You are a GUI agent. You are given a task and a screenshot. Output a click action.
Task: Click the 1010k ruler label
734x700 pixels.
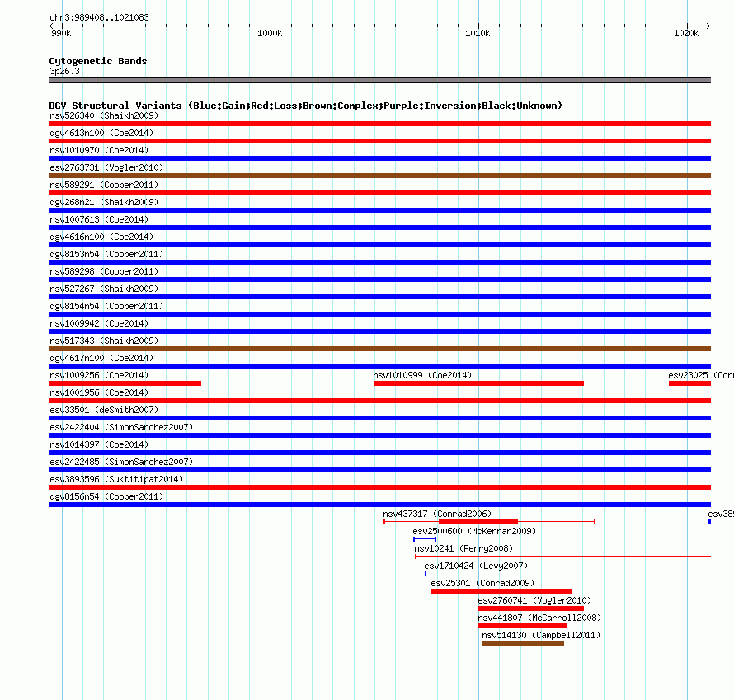click(x=478, y=33)
